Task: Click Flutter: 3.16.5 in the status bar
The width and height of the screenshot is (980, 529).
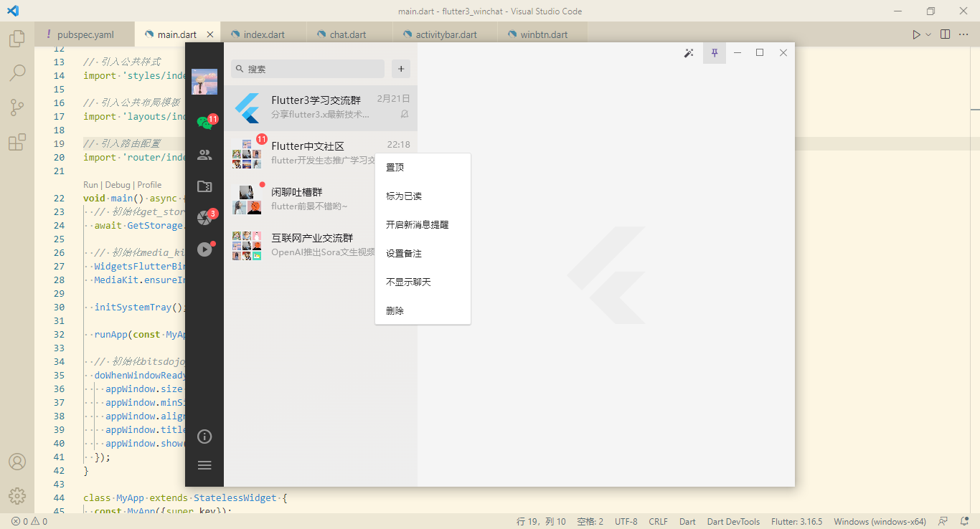Action: [796, 521]
